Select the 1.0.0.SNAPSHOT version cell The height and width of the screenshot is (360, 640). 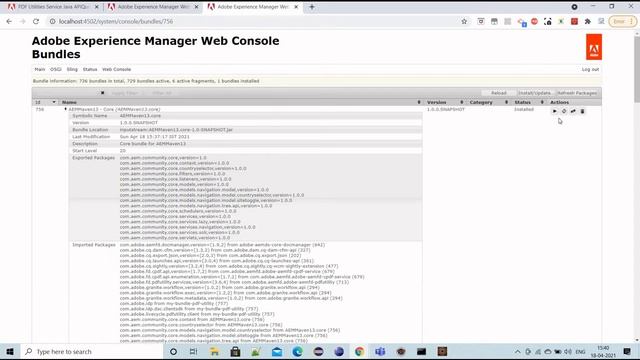[x=446, y=109]
